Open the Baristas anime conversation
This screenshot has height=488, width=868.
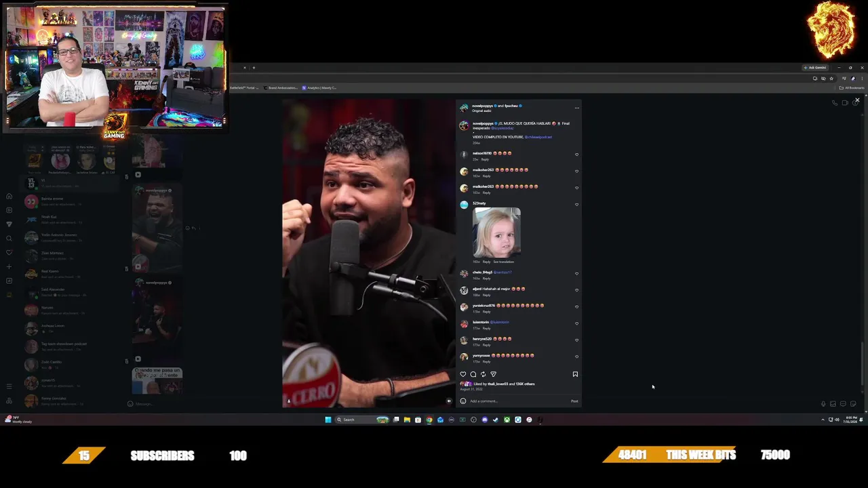tap(71, 201)
